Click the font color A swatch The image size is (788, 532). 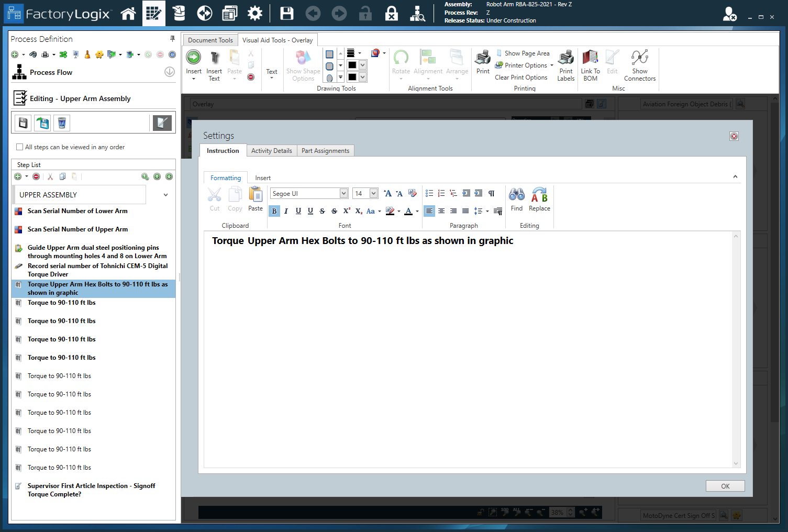pos(408,211)
